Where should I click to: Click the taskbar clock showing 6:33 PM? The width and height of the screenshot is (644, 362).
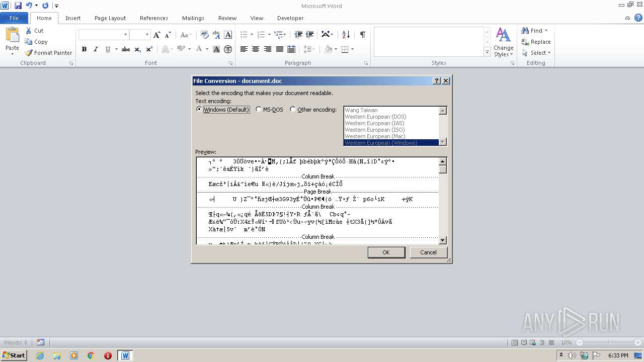(x=618, y=355)
